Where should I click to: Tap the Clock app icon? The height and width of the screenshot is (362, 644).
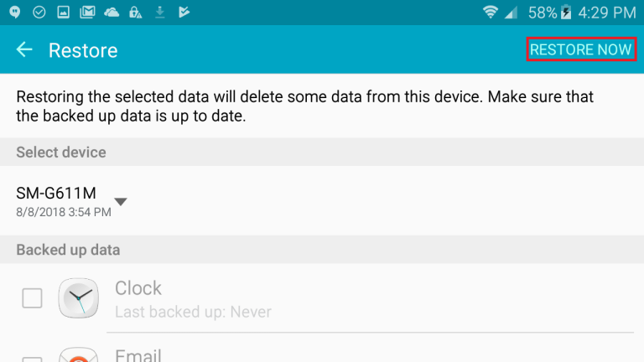(x=79, y=298)
